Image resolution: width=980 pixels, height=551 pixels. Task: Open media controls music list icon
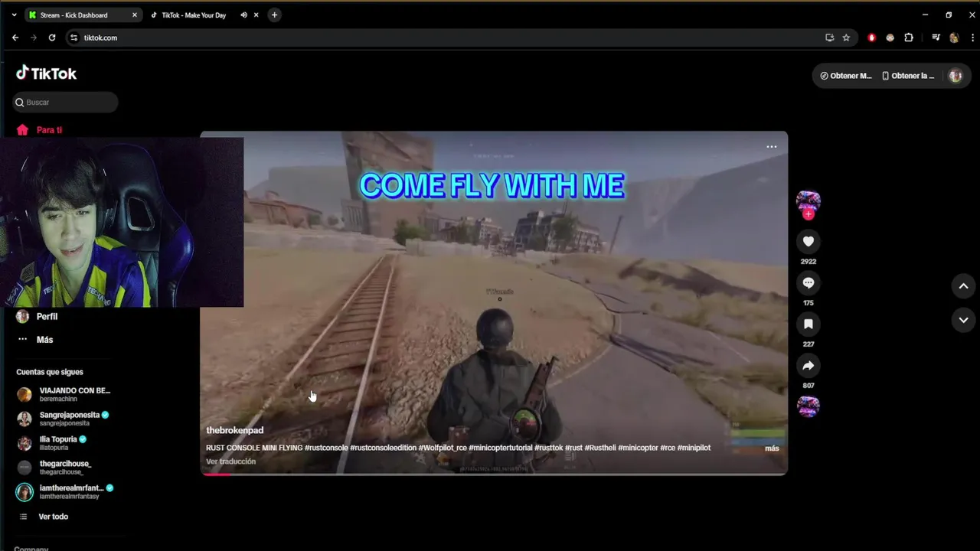point(936,37)
